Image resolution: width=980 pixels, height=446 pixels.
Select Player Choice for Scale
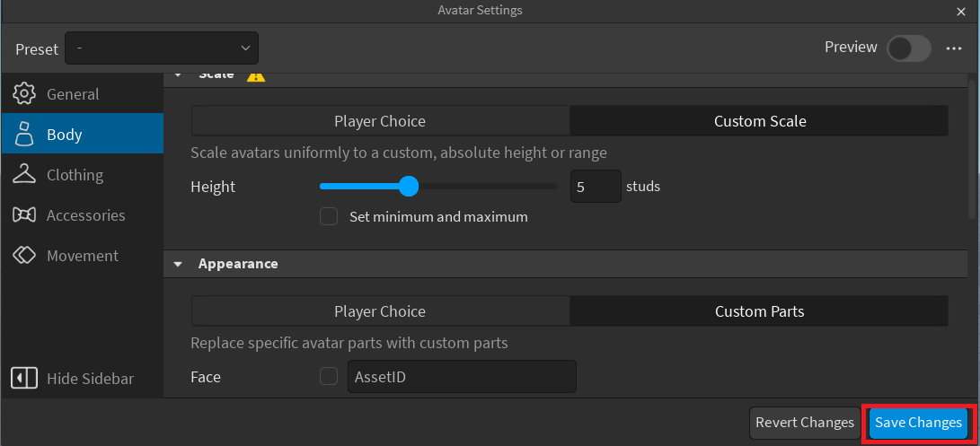click(x=380, y=121)
